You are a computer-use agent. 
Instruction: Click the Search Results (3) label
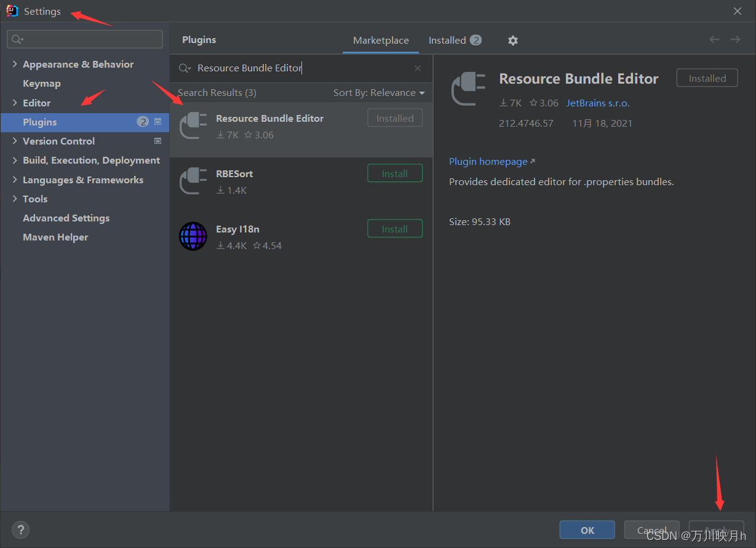[217, 92]
